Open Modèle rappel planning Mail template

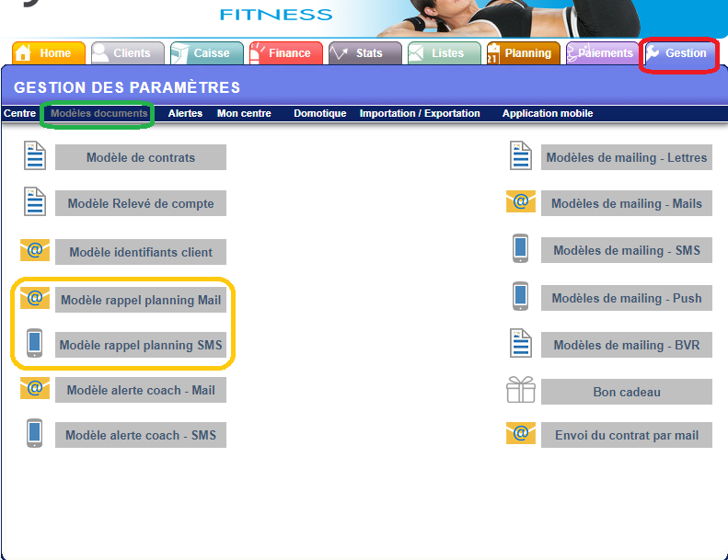141,300
